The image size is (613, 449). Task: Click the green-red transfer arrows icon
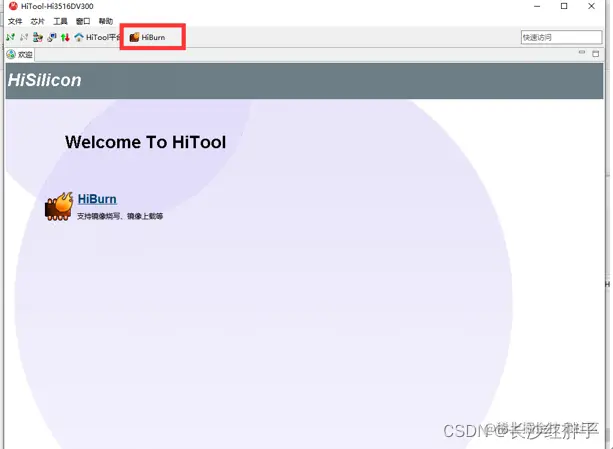(65, 37)
